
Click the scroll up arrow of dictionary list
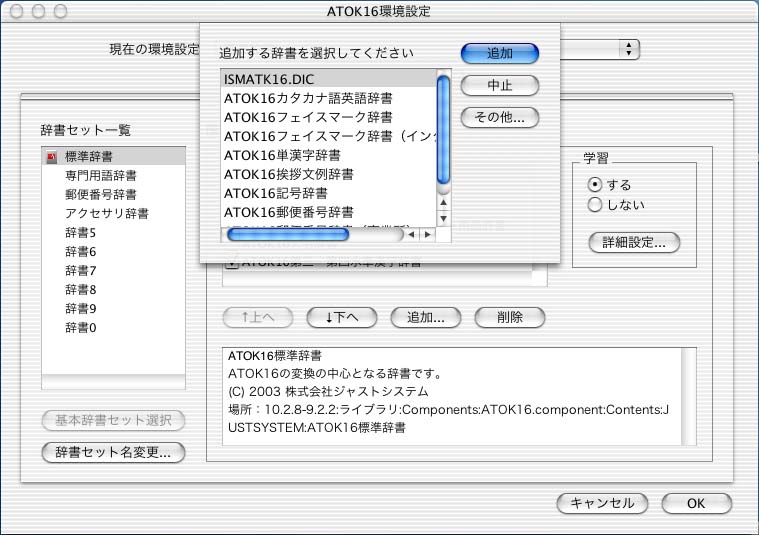(x=443, y=202)
